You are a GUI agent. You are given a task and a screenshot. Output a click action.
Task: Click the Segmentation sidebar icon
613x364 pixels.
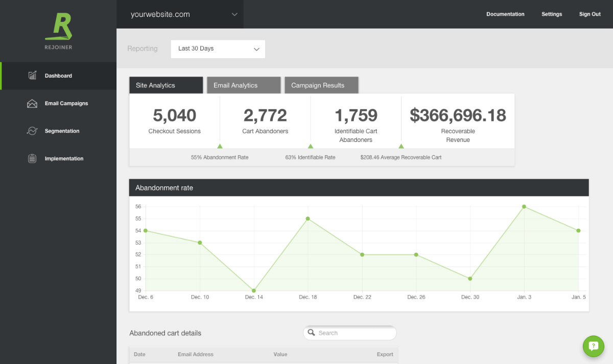click(32, 131)
